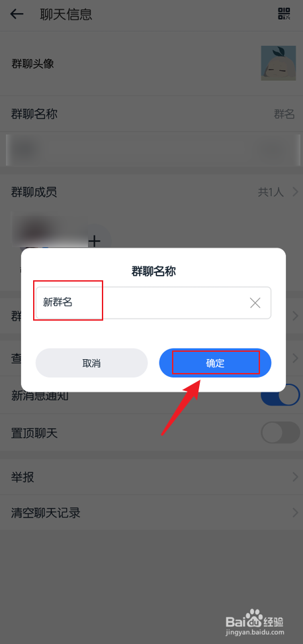Select the 群聊头像 settings row
This screenshot has height=644, width=303.
pyautogui.click(x=151, y=64)
